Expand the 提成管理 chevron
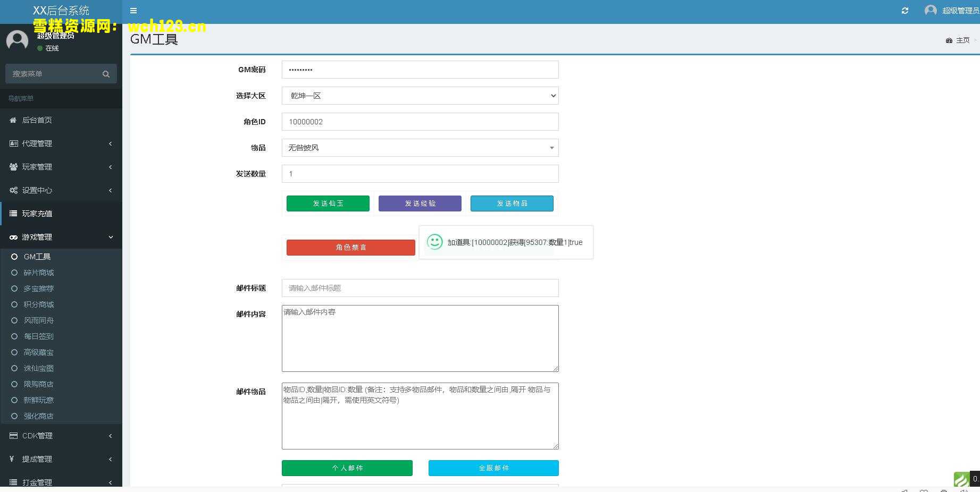 (111, 459)
